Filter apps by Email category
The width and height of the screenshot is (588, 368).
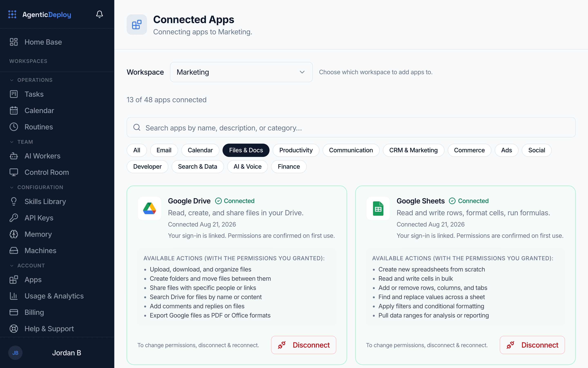pos(164,150)
